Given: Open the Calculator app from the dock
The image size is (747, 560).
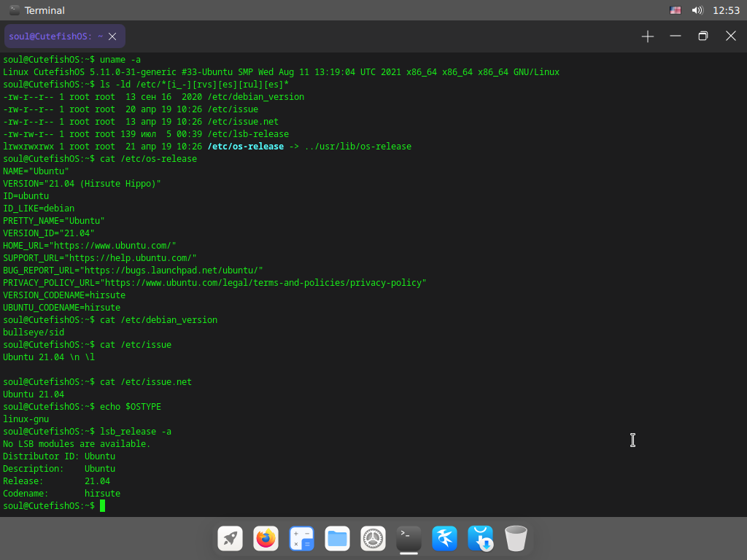Looking at the screenshot, I should (x=301, y=538).
